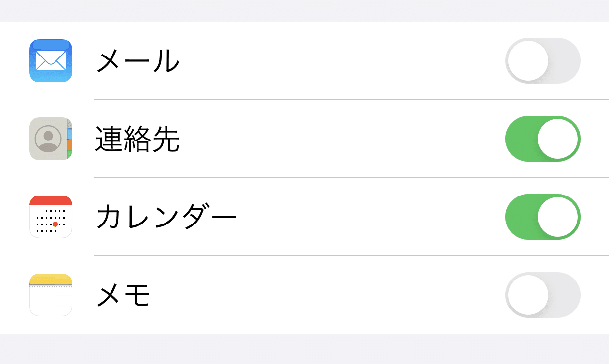Tap the yellow notepad icon beside メモ
Viewport: 609px width, 364px height.
pyautogui.click(x=51, y=295)
